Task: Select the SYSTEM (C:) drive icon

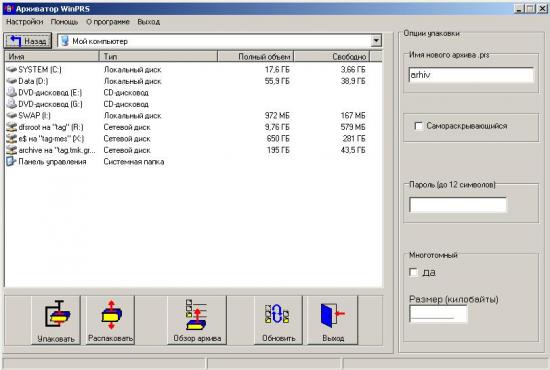Action: coord(12,69)
